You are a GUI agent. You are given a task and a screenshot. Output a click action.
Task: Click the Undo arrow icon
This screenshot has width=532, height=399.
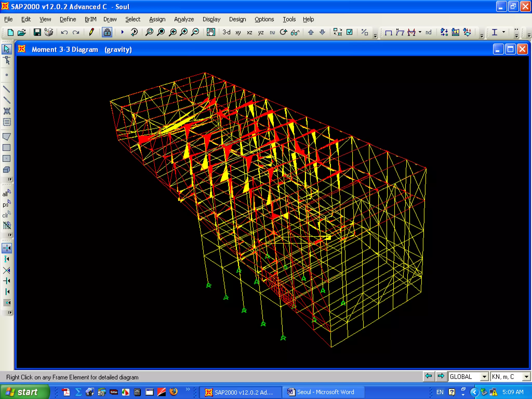coord(64,32)
